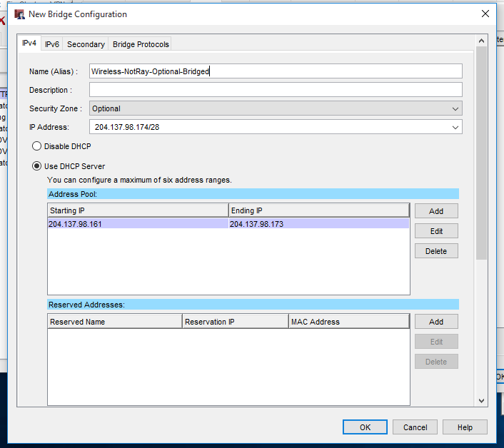
Task: Click the Cancel button
Action: pyautogui.click(x=415, y=427)
